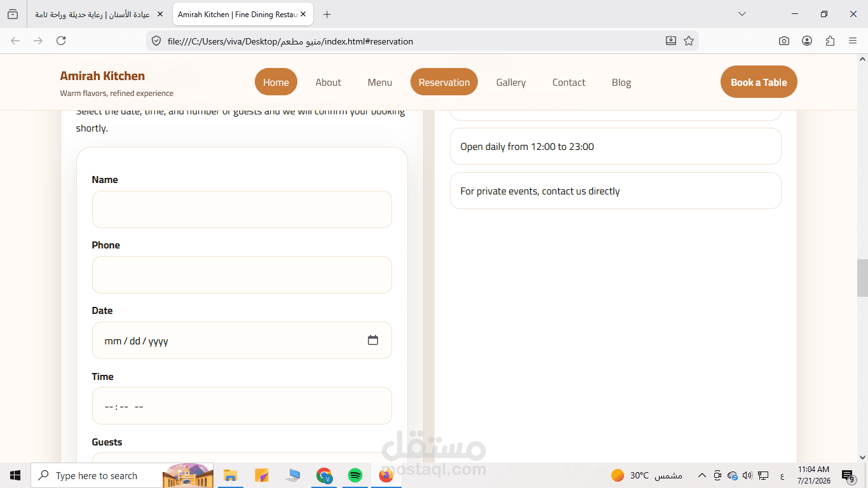The image size is (868, 488).
Task: Open Spotify from the taskbar
Action: pyautogui.click(x=355, y=475)
